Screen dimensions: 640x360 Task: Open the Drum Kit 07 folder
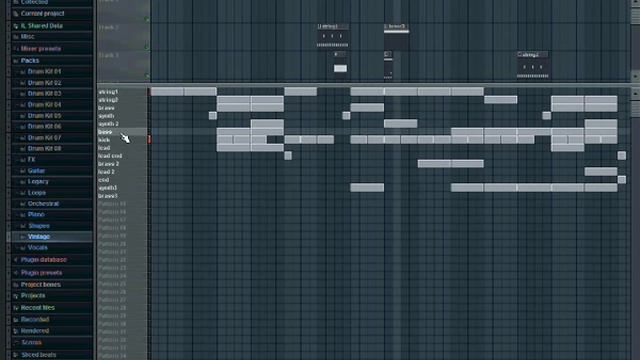click(44, 138)
